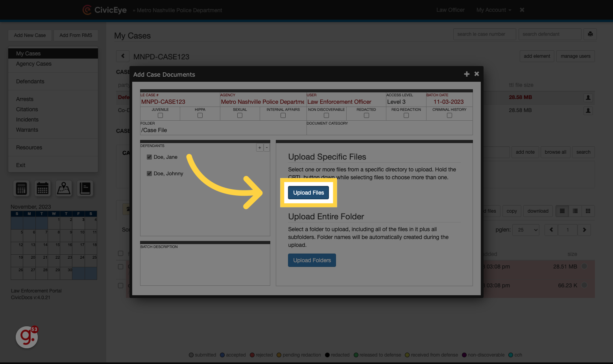Toggle the JUVENILE checkbox
The height and width of the screenshot is (364, 613).
tap(160, 116)
